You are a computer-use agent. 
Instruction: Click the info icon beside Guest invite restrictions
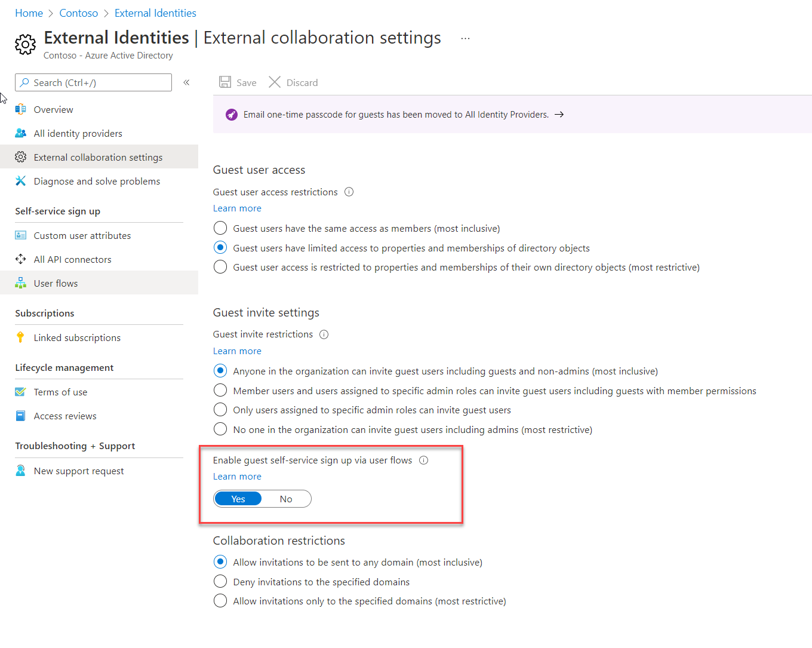[x=324, y=334]
